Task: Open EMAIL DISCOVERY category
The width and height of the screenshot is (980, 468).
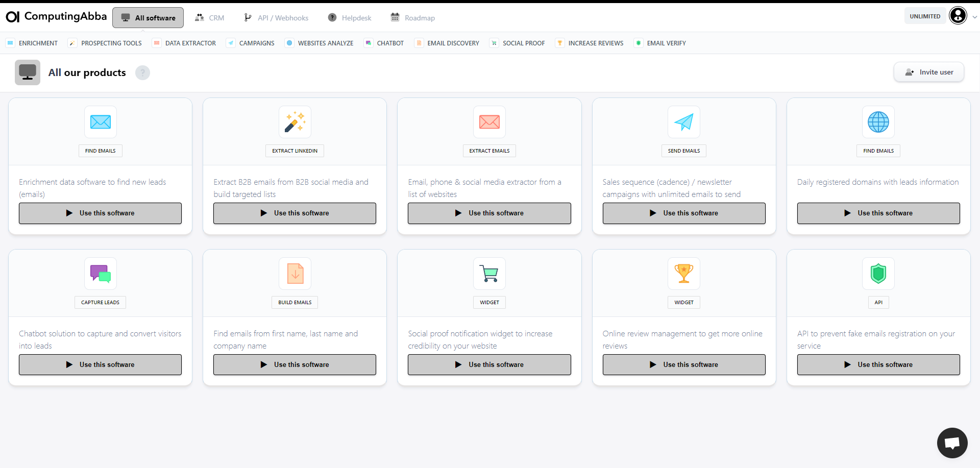Action: pos(447,43)
